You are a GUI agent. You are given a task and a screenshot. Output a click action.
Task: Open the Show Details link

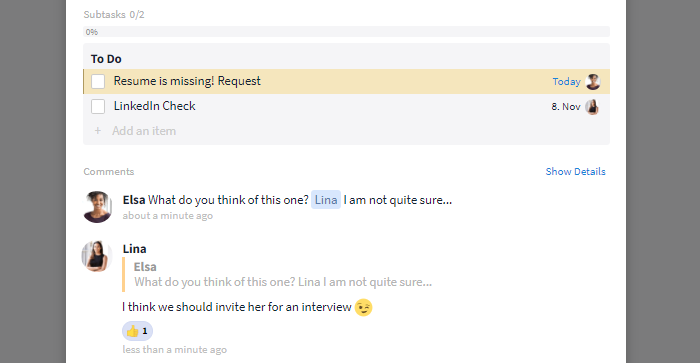[x=575, y=171]
